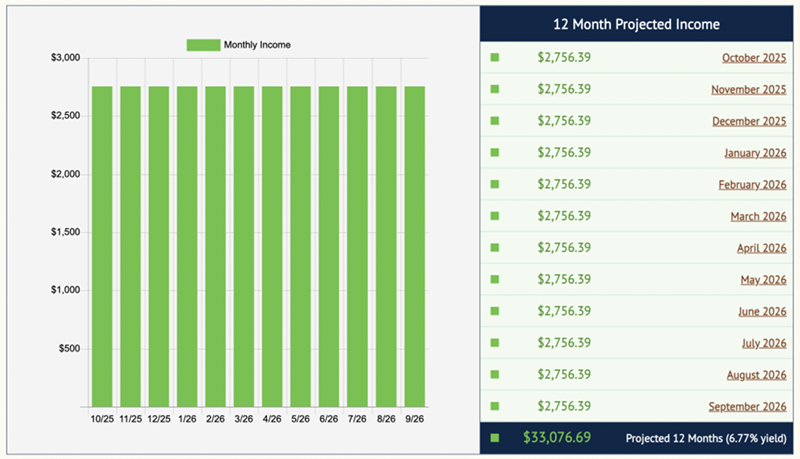Click the August 2026 link
The width and height of the screenshot is (800, 459).
coord(757,375)
